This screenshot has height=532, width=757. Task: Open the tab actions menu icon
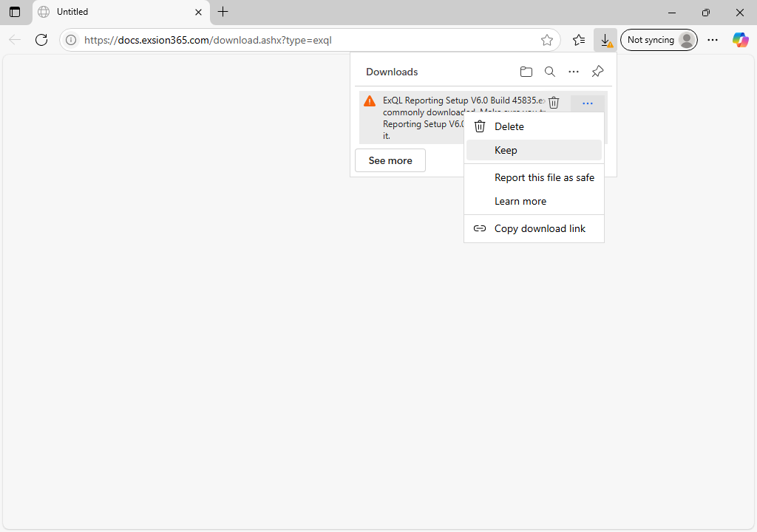coord(15,12)
